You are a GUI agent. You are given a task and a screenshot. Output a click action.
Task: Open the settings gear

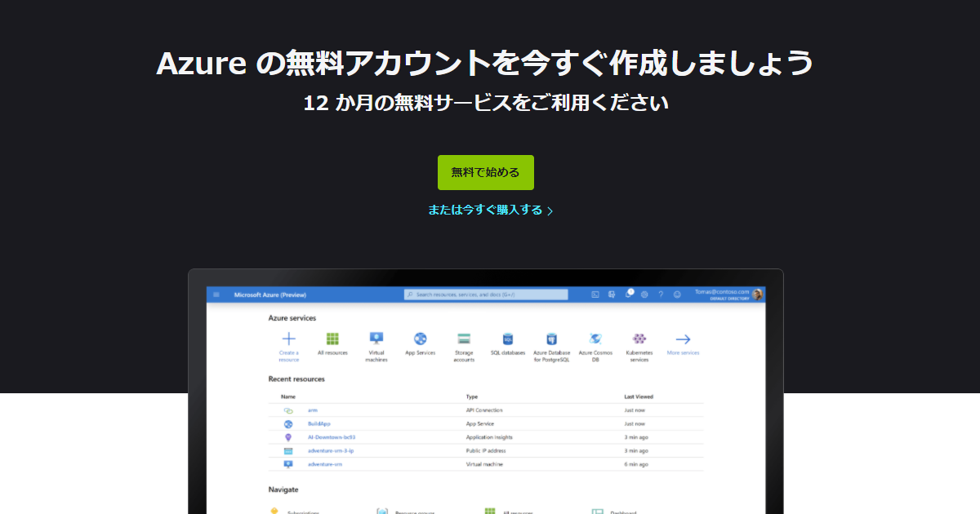click(644, 294)
